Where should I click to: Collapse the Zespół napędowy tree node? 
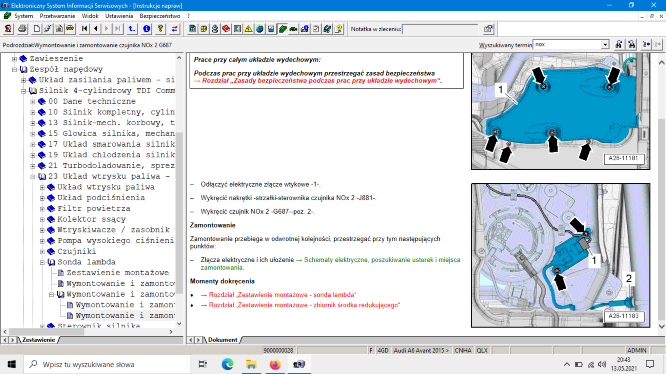click(14, 69)
